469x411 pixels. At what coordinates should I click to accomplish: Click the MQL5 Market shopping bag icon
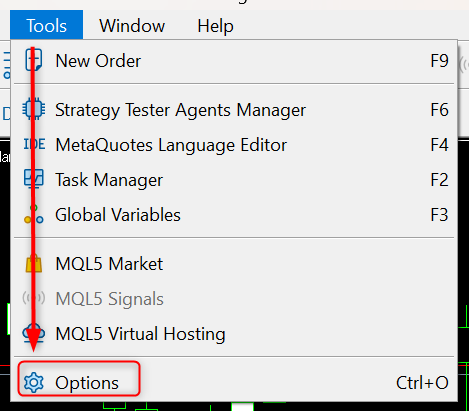pos(34,263)
